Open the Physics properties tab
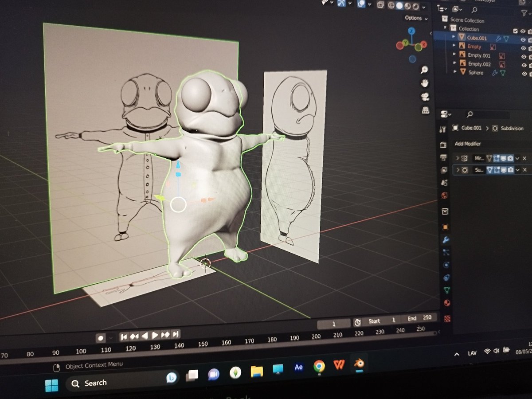The height and width of the screenshot is (399, 532). click(x=447, y=265)
